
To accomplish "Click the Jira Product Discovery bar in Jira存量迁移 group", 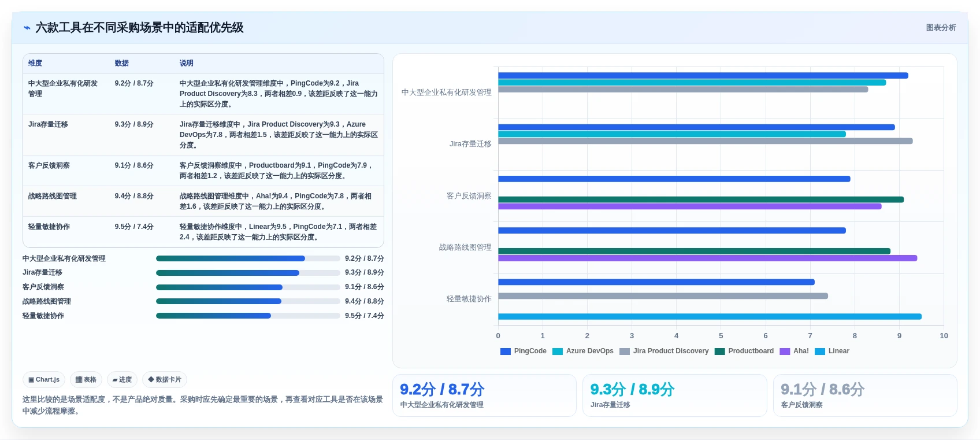I will click(706, 141).
